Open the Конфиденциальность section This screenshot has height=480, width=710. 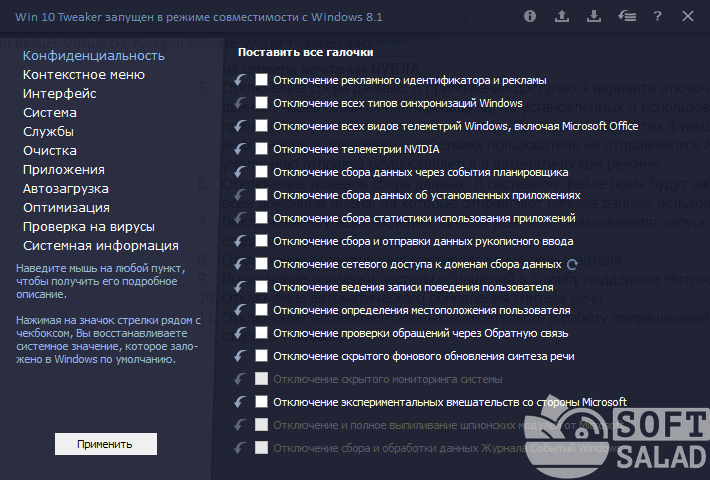(94, 56)
